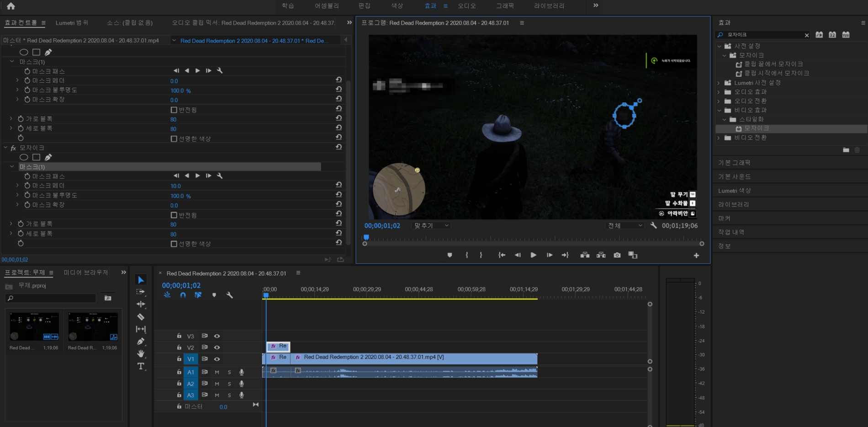Select the Selection arrow tool

click(141, 280)
